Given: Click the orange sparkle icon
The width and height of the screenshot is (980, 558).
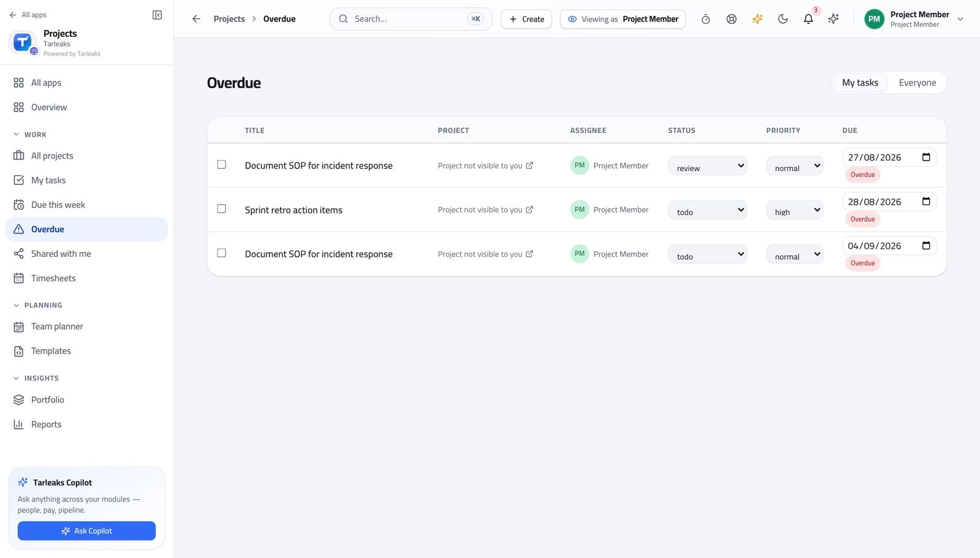Looking at the screenshot, I should [757, 19].
